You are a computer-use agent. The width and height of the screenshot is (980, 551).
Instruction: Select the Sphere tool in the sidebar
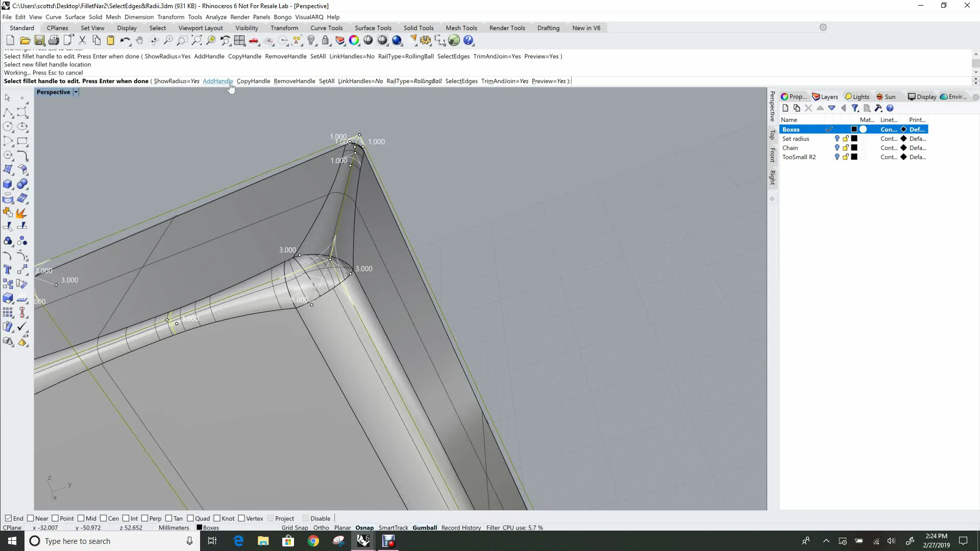coord(22,184)
